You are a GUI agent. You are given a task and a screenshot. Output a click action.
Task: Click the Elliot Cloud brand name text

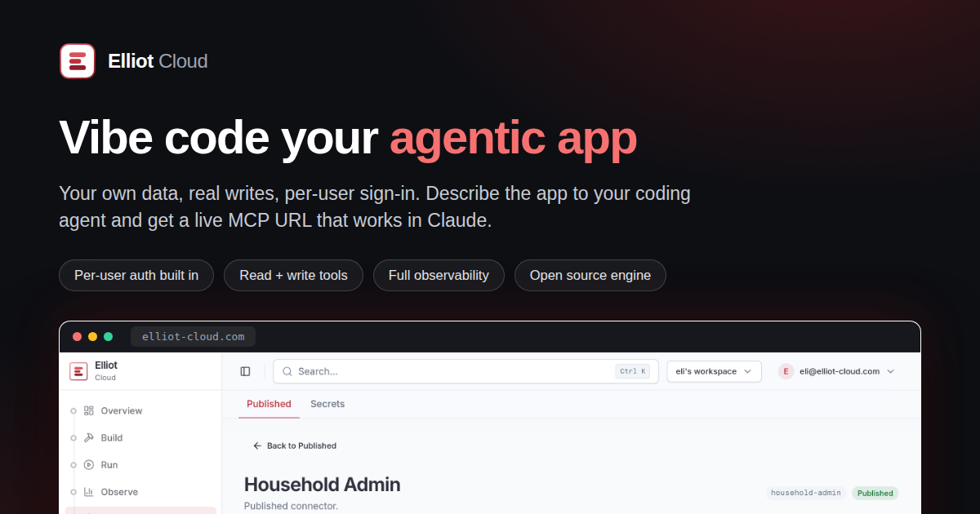tap(158, 61)
